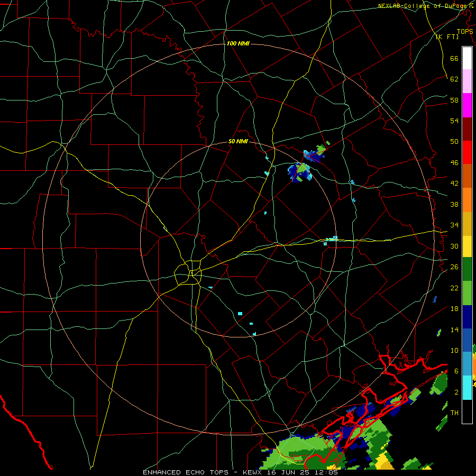Click the white swatch in the tops legend
The width and height of the screenshot is (476, 476).
pos(467,58)
